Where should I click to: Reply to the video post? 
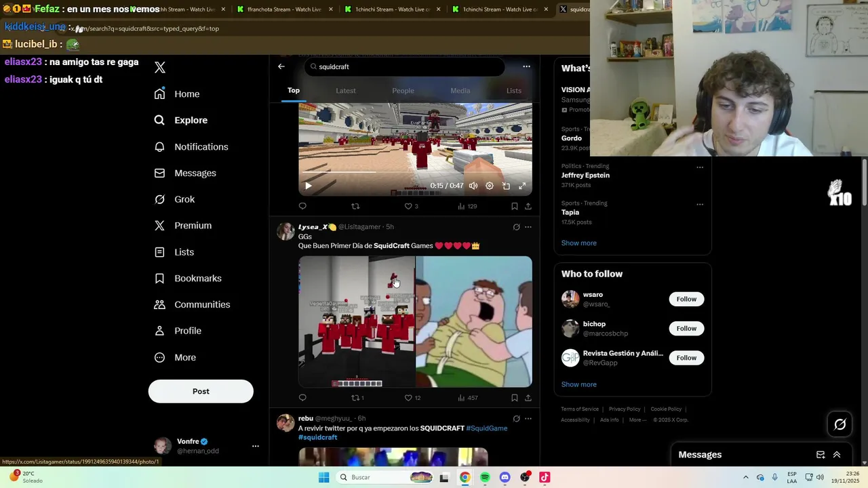tap(302, 206)
